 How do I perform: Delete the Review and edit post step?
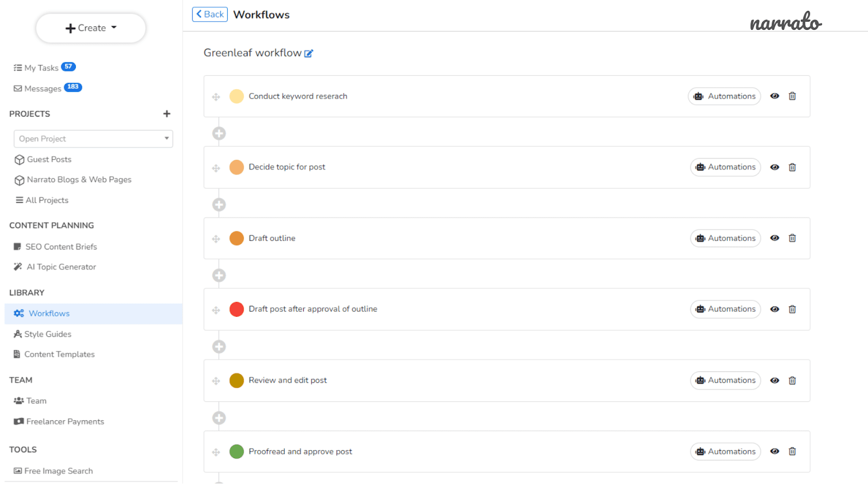(792, 381)
